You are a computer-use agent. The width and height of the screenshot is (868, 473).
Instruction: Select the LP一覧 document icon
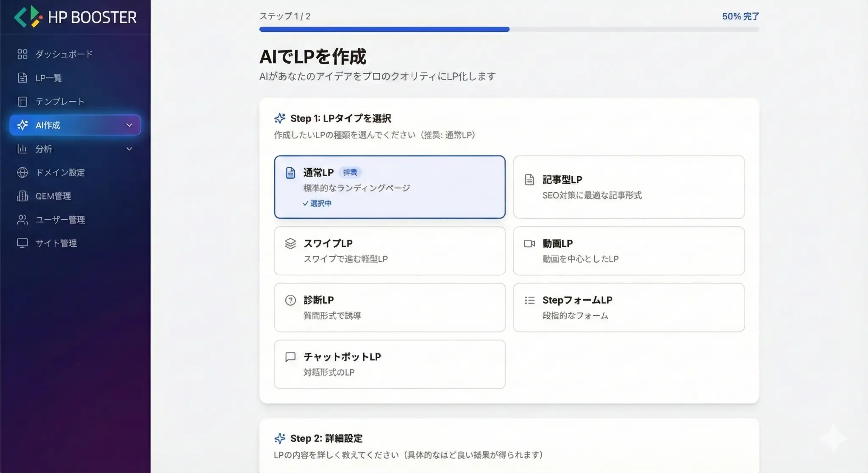click(x=22, y=78)
